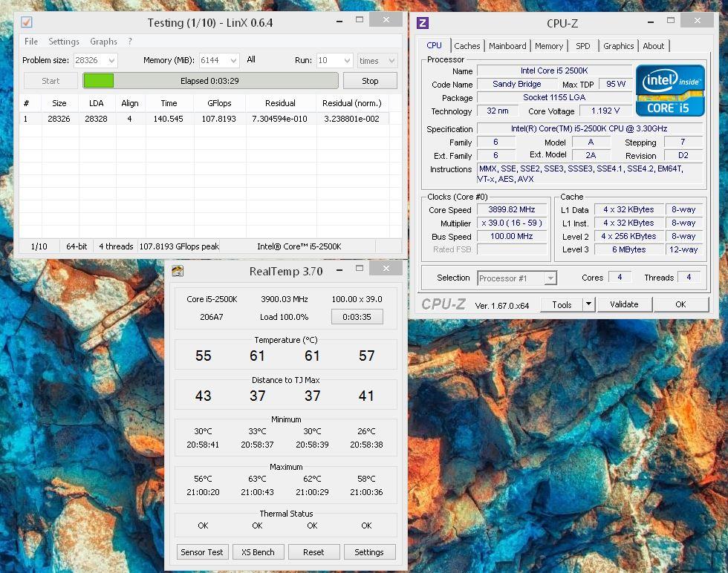Screen dimensions: 728x573
Task: Click the Residual (norm.) column header
Action: [x=352, y=103]
